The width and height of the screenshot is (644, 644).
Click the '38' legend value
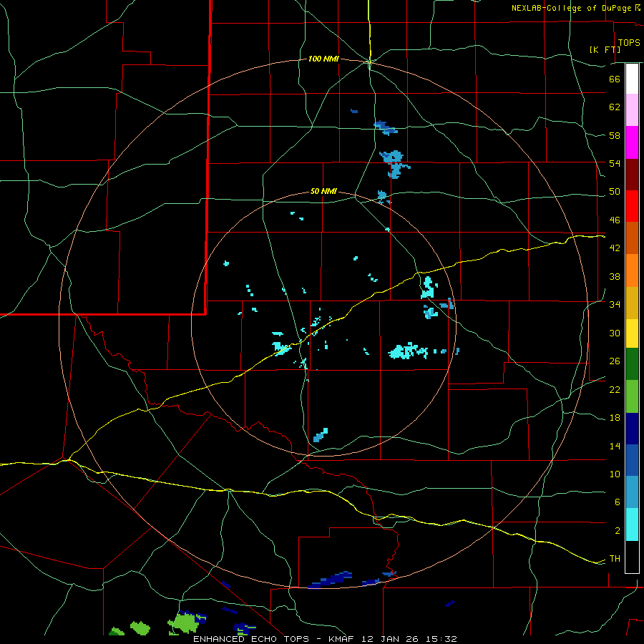click(x=615, y=276)
